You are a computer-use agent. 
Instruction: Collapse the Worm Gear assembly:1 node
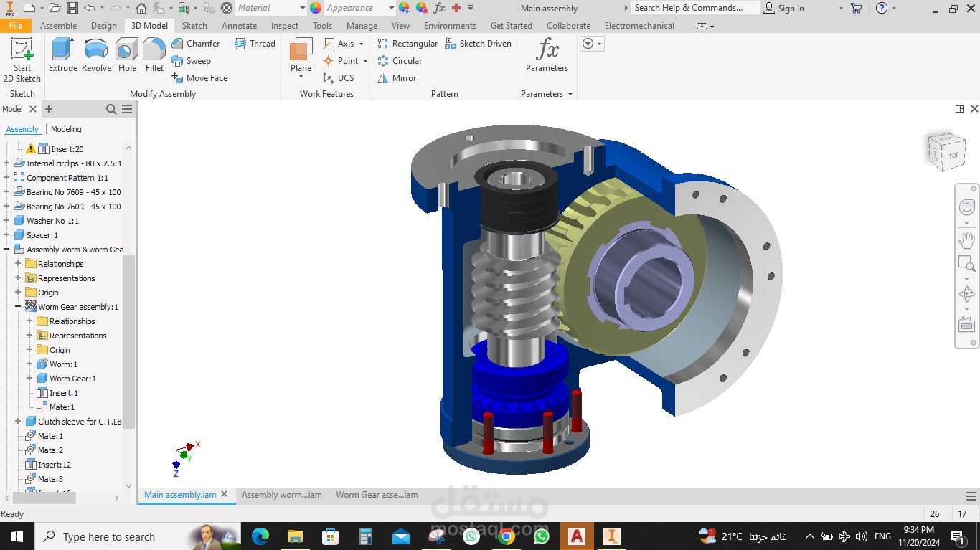[18, 307]
